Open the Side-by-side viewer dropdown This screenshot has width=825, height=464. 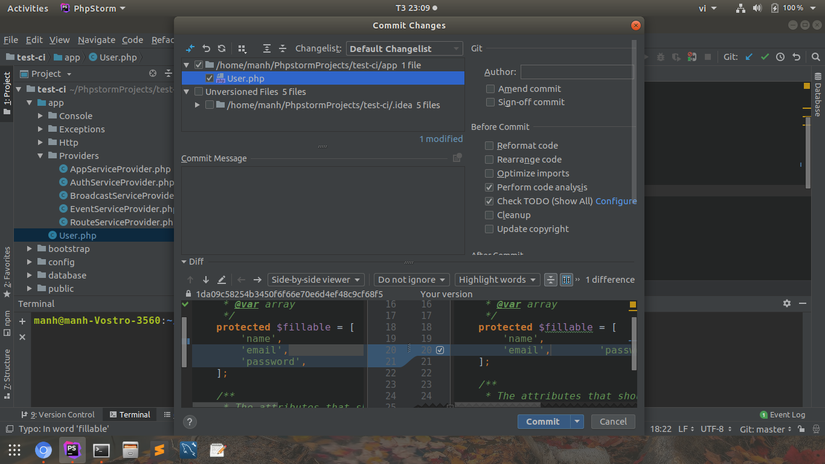coord(318,280)
